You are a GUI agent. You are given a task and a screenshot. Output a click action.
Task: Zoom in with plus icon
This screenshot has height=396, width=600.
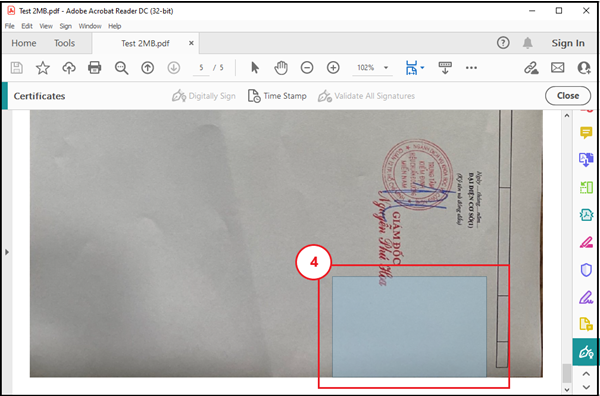tap(333, 68)
